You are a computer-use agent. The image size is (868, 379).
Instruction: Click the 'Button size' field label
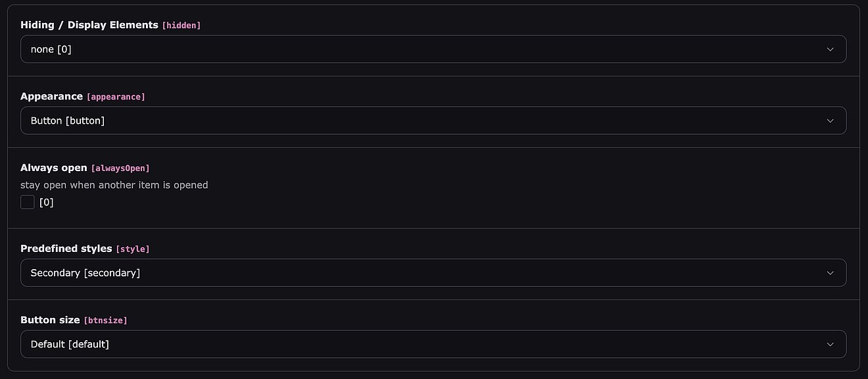50,320
